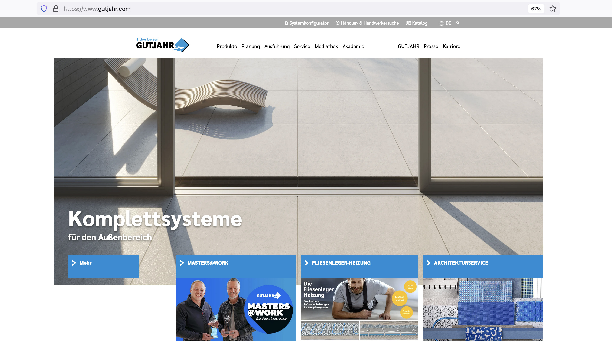Open the Masters@Work promo image
The width and height of the screenshot is (612, 364).
[236, 309]
